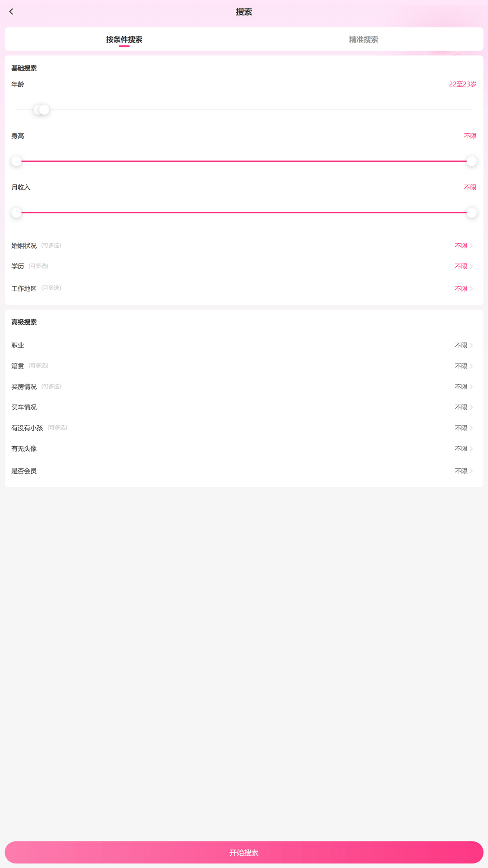Open 有无头像 filter chevron
488x868 pixels.
click(x=471, y=449)
